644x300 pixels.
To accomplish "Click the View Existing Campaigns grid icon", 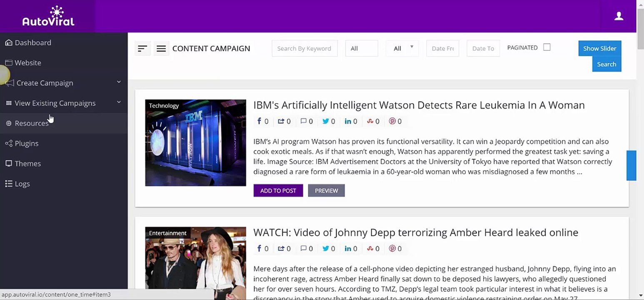I will 9,103.
